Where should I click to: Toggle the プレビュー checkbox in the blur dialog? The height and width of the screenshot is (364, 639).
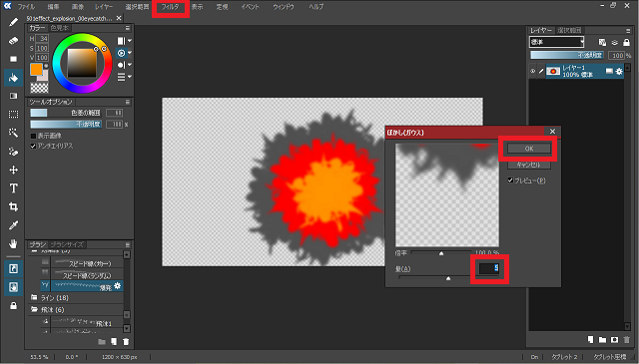(x=510, y=180)
